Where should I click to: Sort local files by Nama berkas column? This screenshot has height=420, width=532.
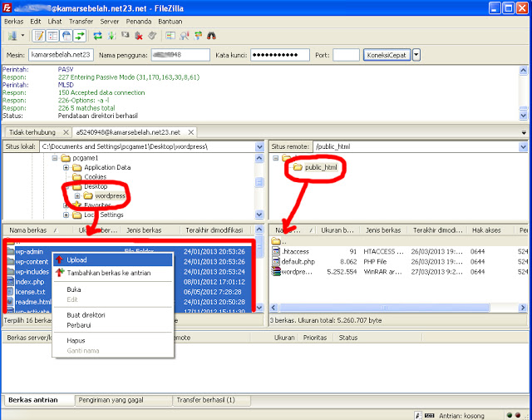click(37, 230)
